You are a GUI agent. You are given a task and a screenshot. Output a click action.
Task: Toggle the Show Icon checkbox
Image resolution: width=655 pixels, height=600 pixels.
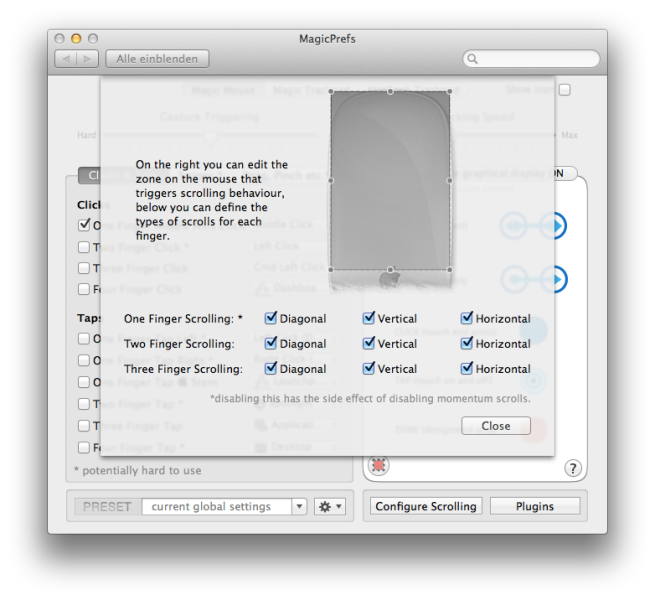pos(565,89)
